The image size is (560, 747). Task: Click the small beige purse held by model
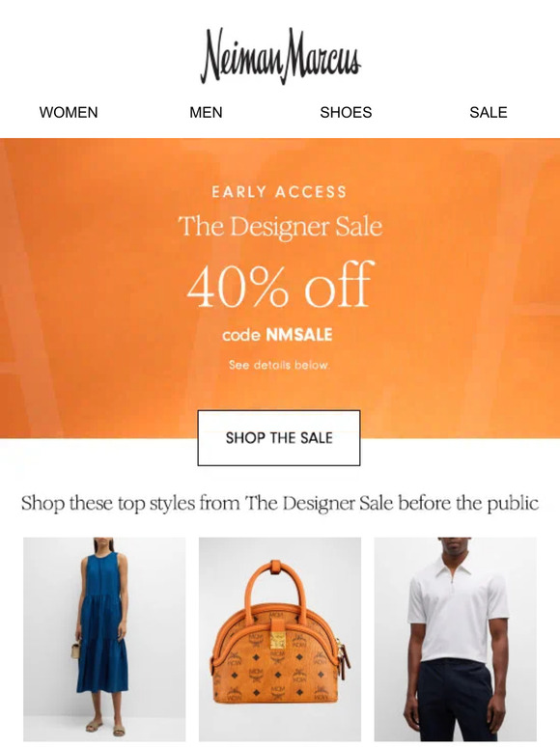coord(76,649)
